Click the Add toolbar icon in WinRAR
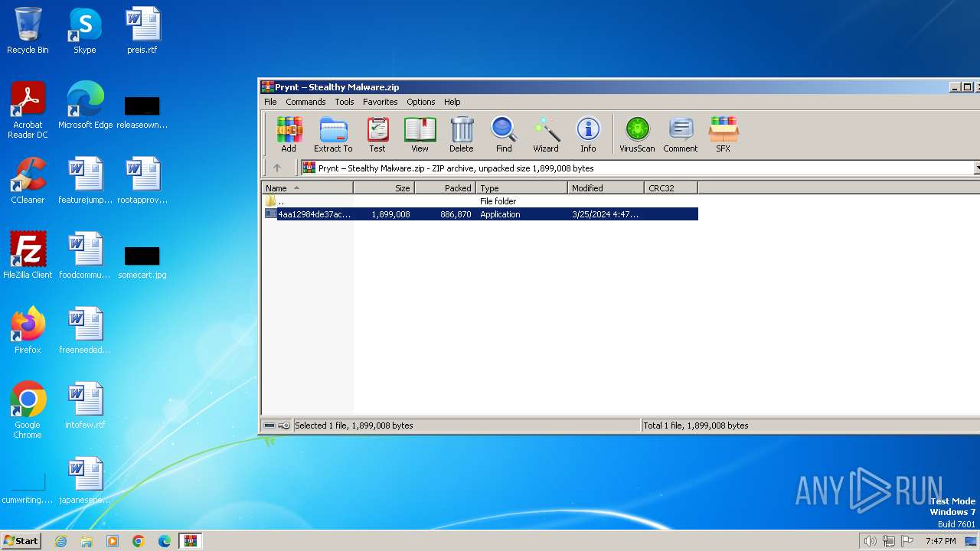Viewport: 980px width, 551px height. click(x=289, y=135)
